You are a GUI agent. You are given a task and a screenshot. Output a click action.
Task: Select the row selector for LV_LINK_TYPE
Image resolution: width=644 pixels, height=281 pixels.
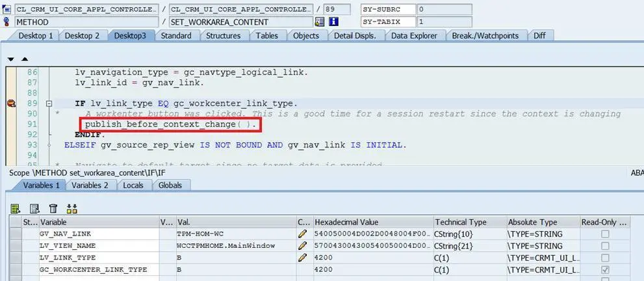click(16, 258)
